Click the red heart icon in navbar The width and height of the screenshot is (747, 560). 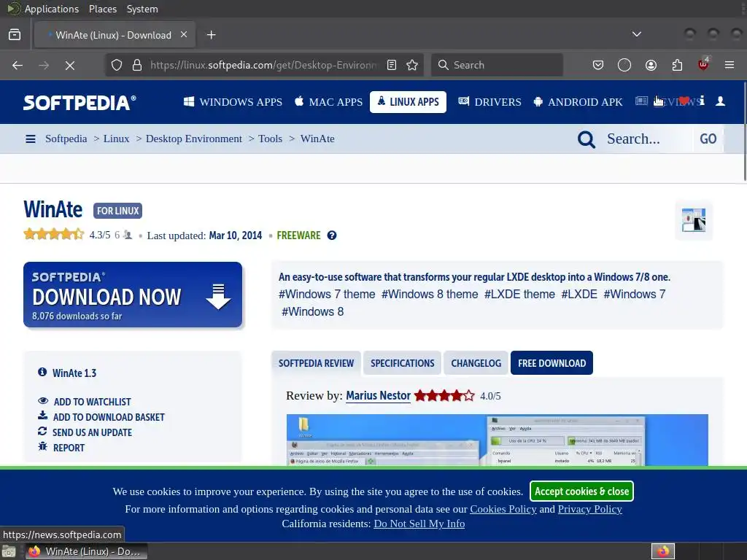click(684, 101)
